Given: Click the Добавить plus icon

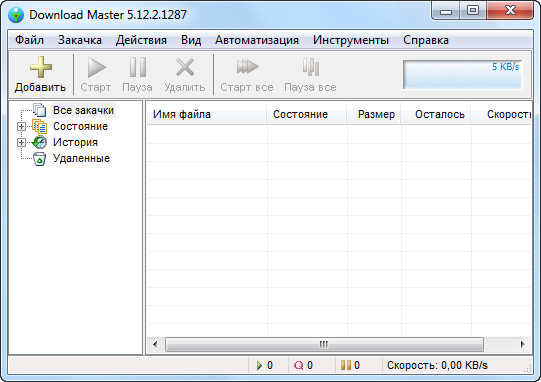Looking at the screenshot, I should 41,67.
